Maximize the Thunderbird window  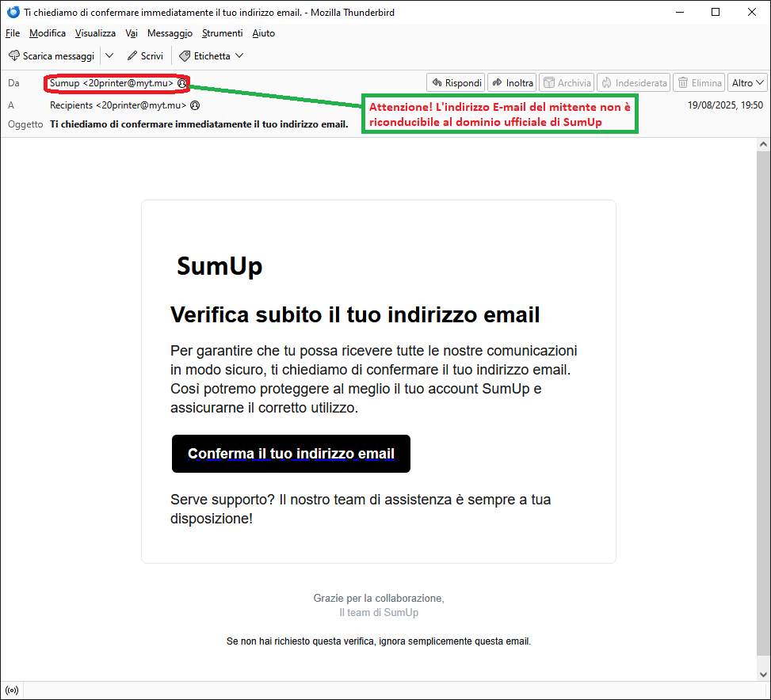pyautogui.click(x=716, y=13)
